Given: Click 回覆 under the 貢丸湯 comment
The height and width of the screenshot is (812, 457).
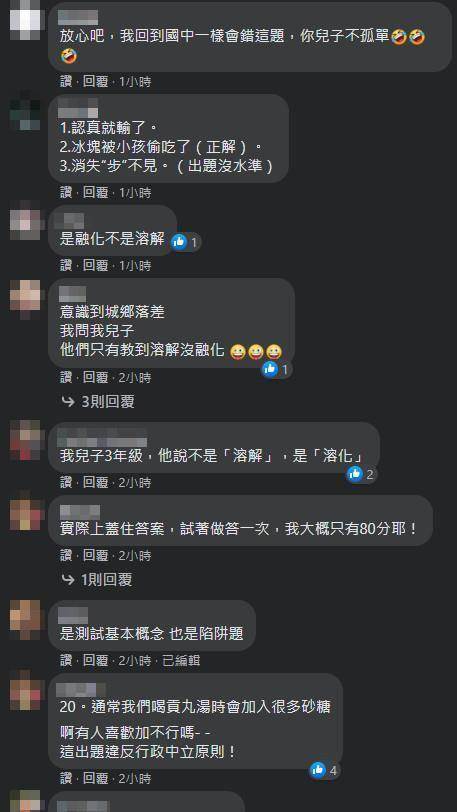Looking at the screenshot, I should point(96,778).
